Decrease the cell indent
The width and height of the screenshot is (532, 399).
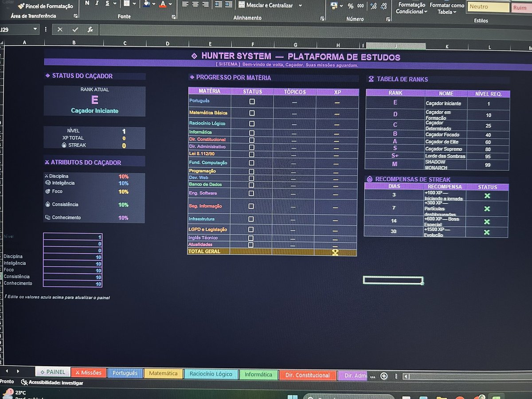[x=218, y=4]
